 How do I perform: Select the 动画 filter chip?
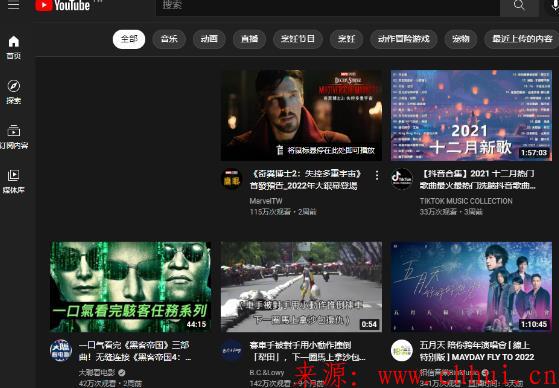209,39
